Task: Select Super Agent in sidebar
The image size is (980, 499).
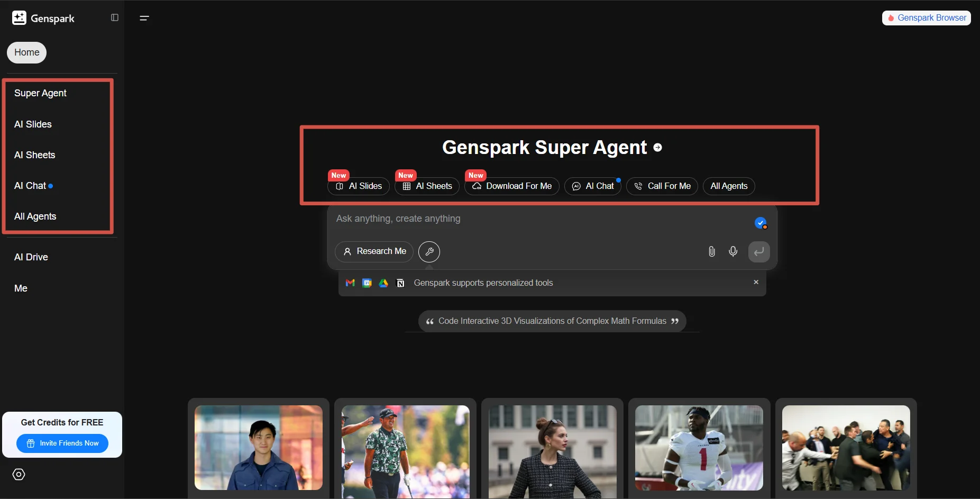Action: tap(40, 93)
